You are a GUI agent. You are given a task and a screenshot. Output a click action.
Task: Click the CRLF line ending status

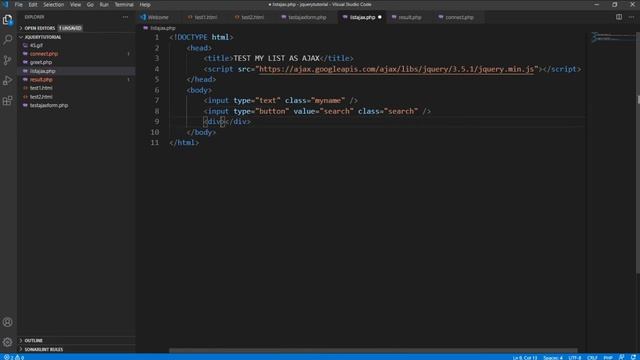click(x=592, y=358)
